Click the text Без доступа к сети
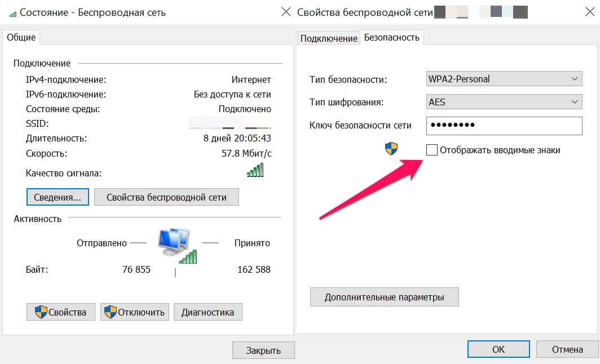This screenshot has height=364, width=600. click(232, 94)
